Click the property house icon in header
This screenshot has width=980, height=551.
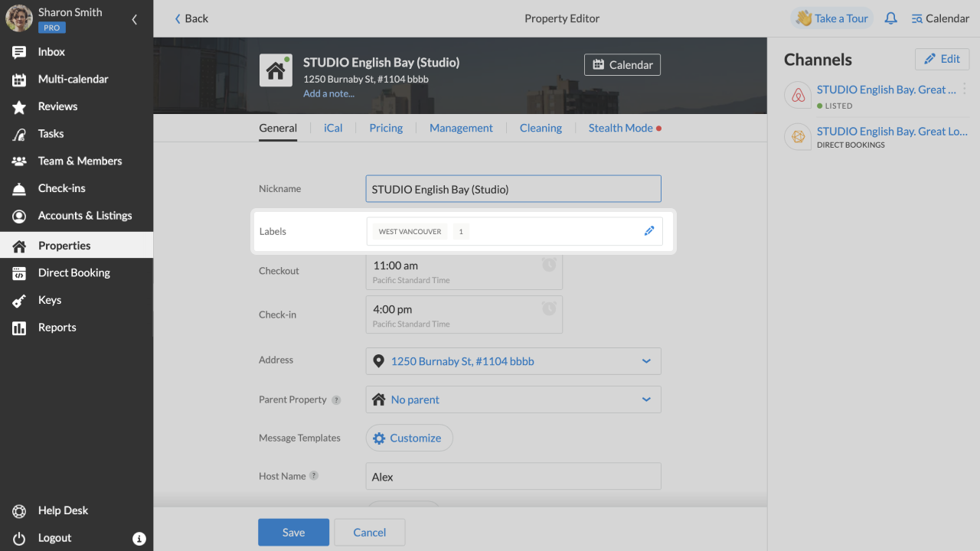[275, 70]
